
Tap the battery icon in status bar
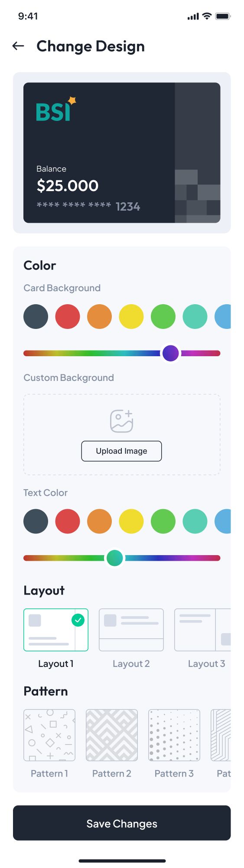pyautogui.click(x=223, y=16)
